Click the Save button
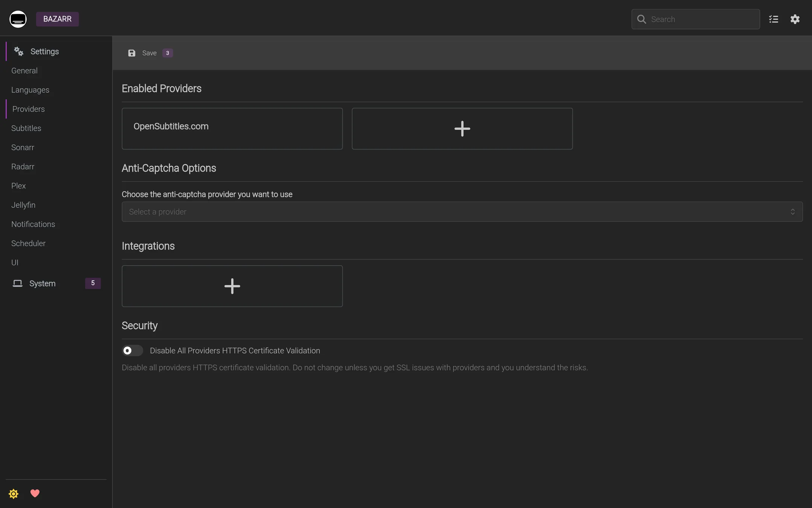This screenshot has height=508, width=812. pos(150,53)
